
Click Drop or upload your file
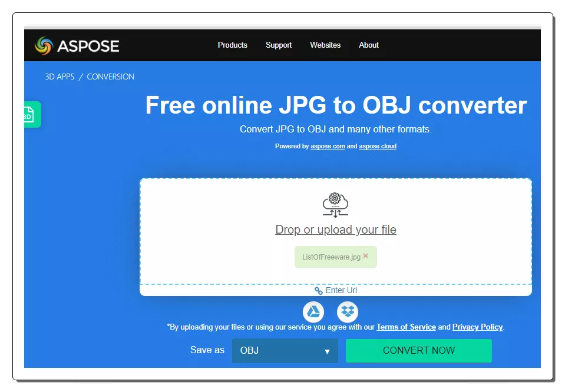(x=336, y=230)
